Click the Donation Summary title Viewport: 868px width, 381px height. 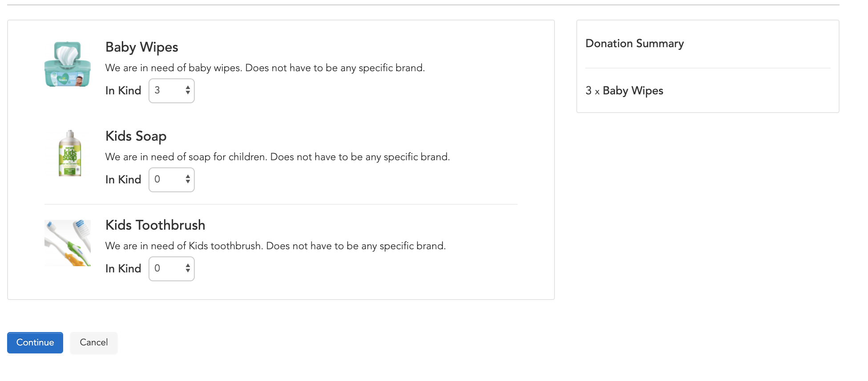click(x=635, y=44)
